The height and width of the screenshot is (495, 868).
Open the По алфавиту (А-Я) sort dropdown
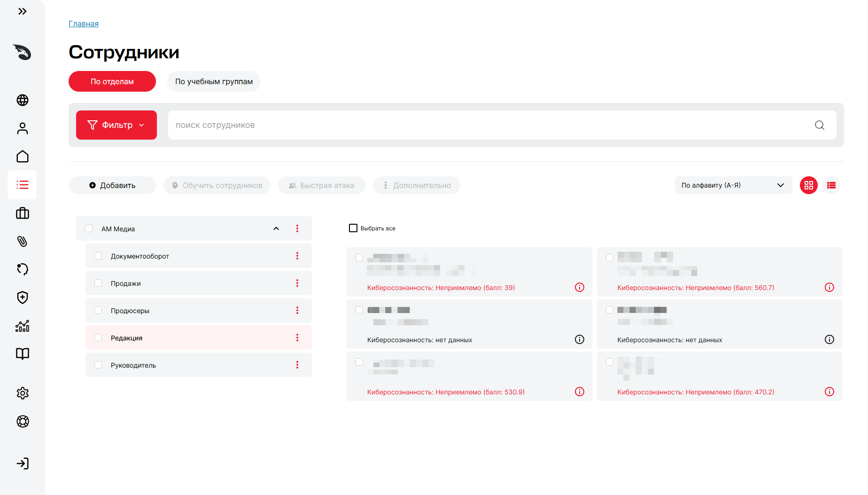click(733, 185)
